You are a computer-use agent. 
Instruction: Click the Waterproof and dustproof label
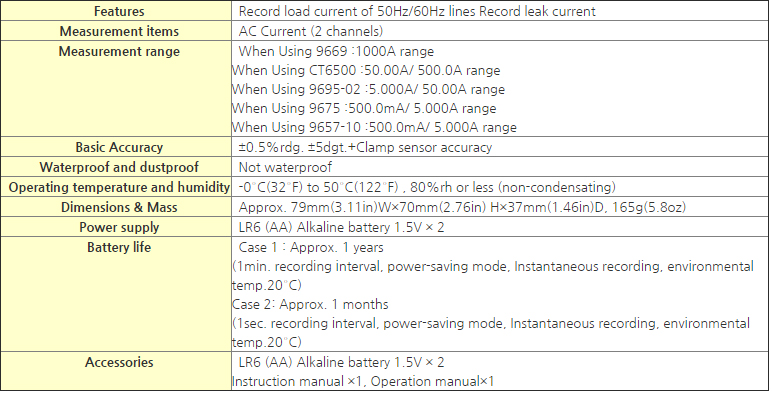[119, 167]
